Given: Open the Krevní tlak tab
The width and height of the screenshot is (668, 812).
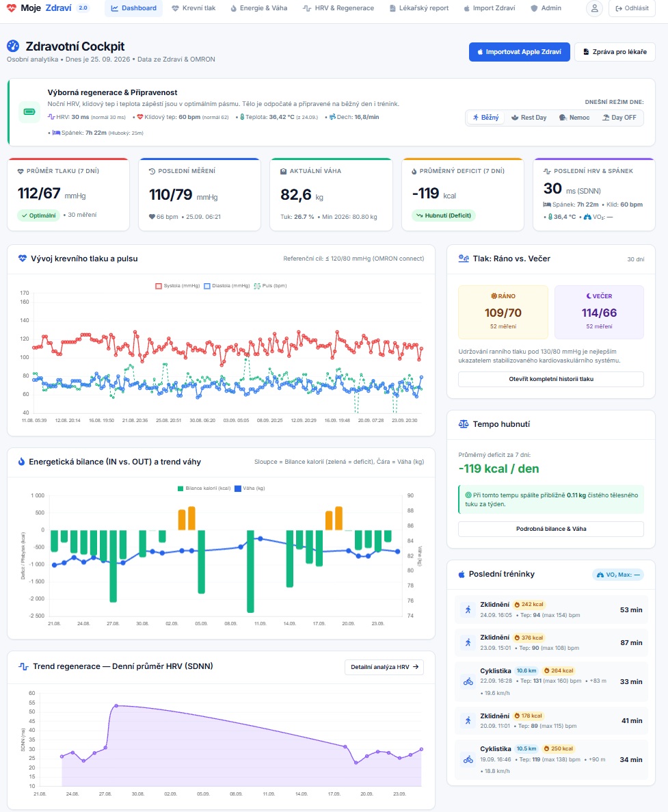Looking at the screenshot, I should [x=193, y=8].
